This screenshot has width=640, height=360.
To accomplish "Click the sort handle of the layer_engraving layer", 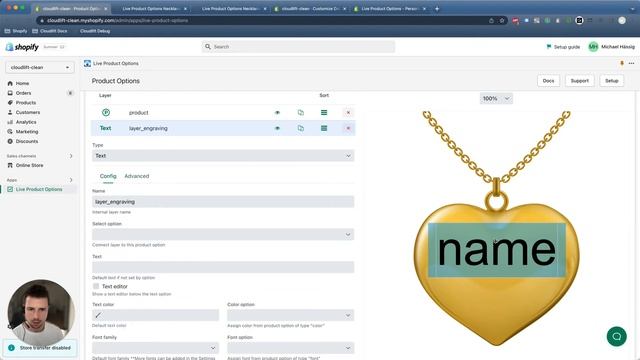I will click(324, 128).
